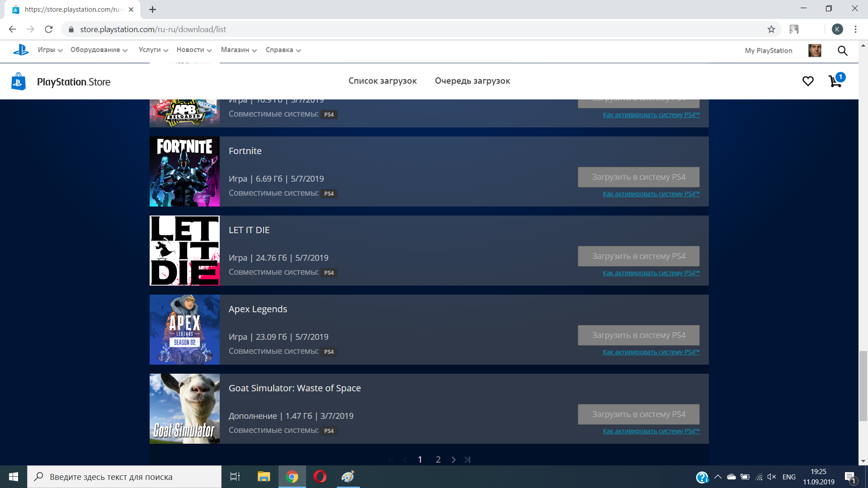
Task: Open My PlayStation link
Action: point(769,51)
